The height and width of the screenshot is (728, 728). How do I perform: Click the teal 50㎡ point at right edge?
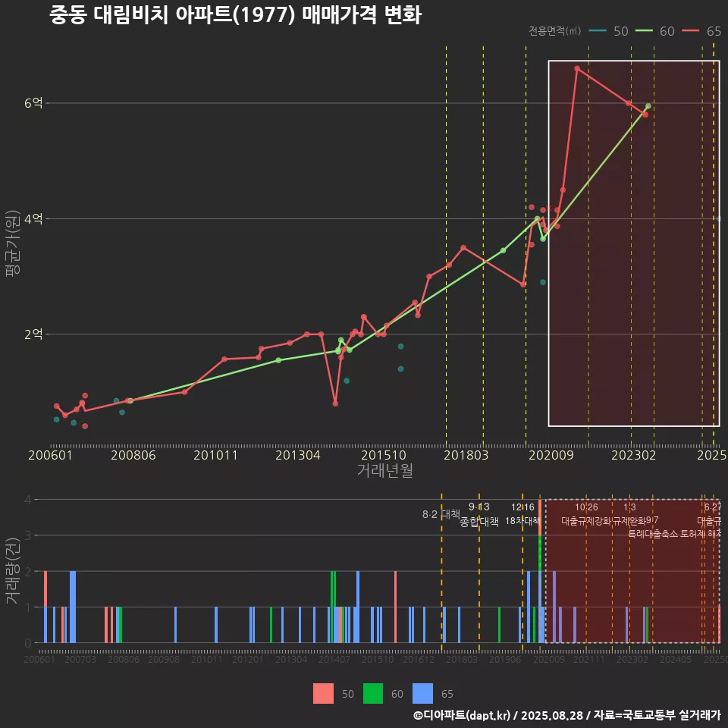[x=719, y=218]
